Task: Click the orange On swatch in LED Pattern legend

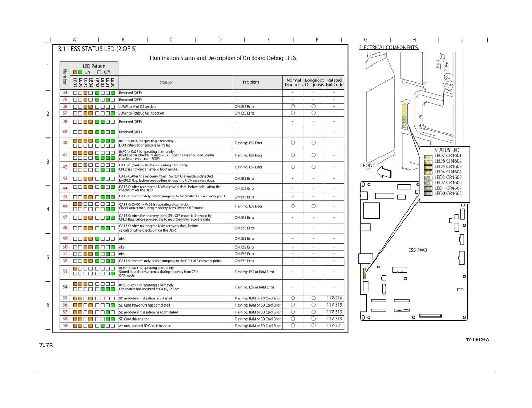Action: tap(75, 72)
